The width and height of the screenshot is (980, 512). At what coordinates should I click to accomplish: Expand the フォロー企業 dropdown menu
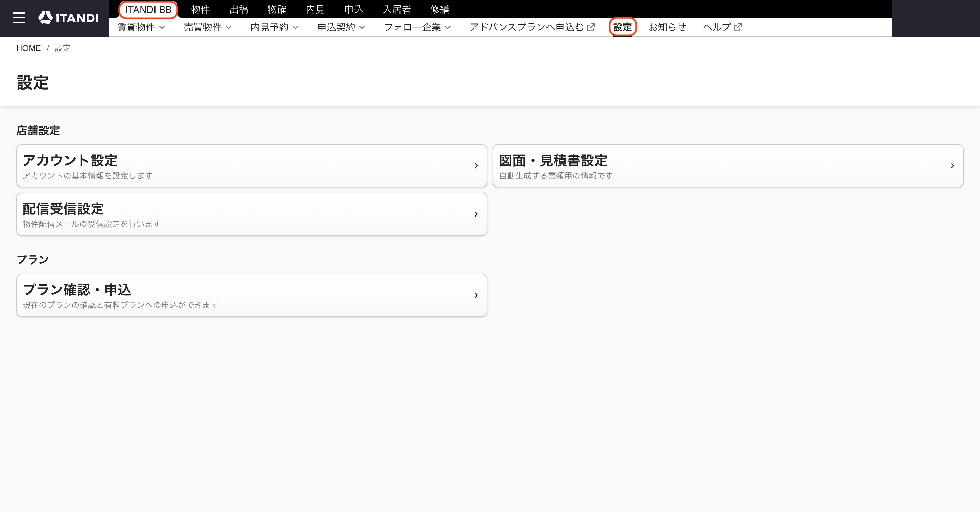click(417, 28)
